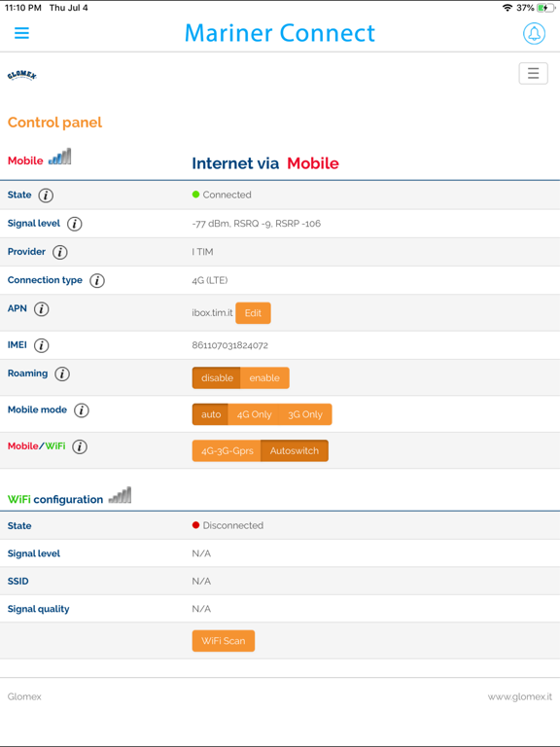
Task: Tap the battery indicator in status bar
Action: click(x=545, y=8)
